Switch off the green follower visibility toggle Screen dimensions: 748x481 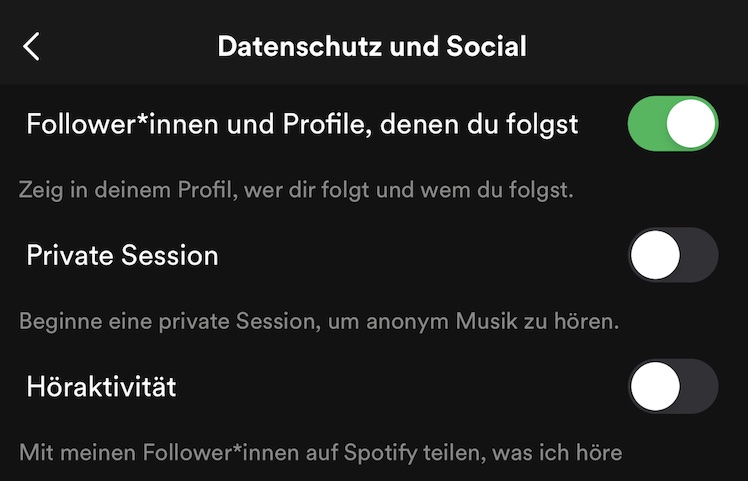(x=672, y=124)
